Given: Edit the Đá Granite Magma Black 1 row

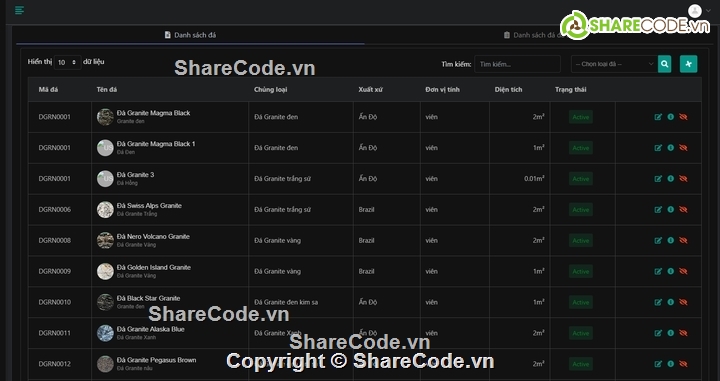Looking at the screenshot, I should 658,148.
